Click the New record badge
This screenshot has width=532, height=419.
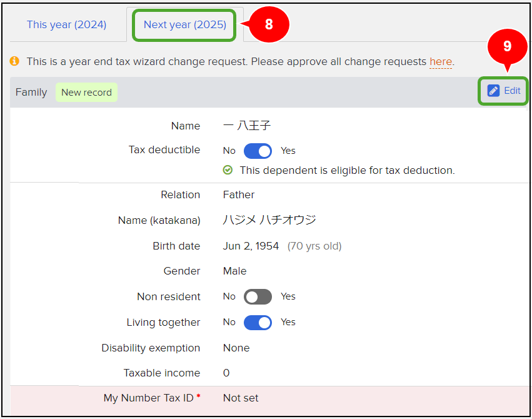(x=86, y=93)
